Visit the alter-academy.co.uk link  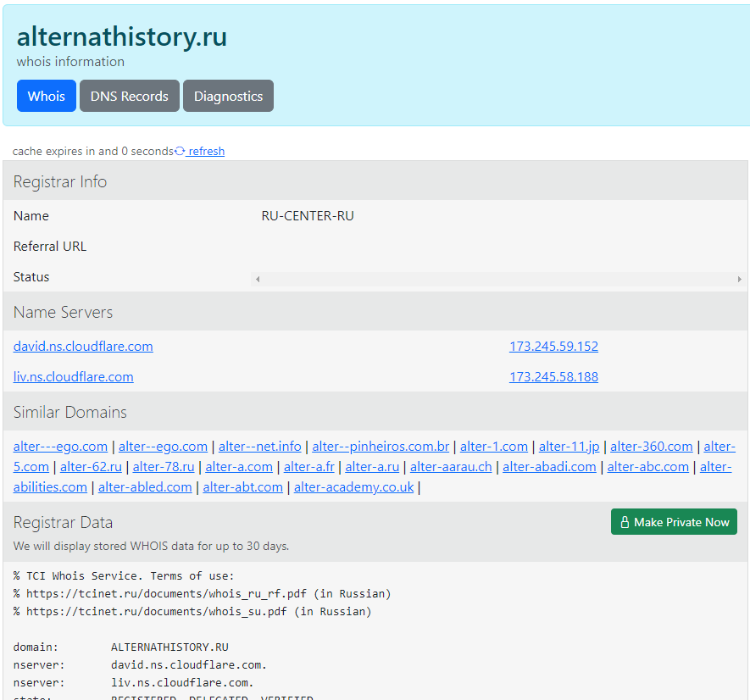pos(353,486)
